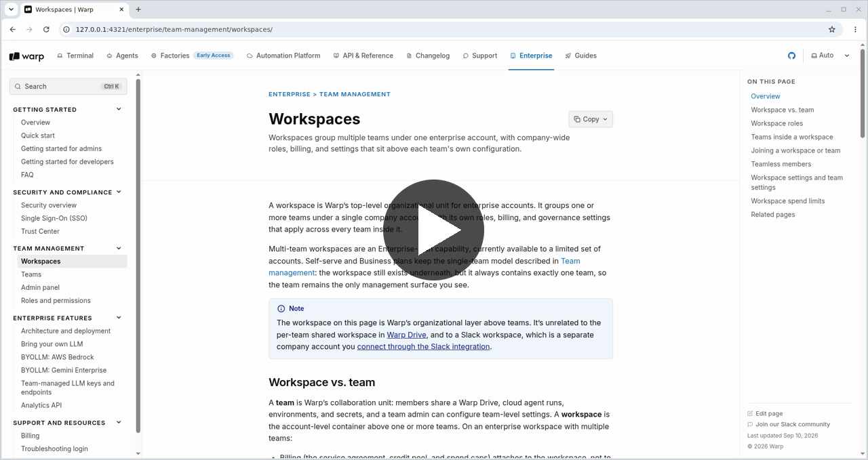Open Getting started for admins

61,148
